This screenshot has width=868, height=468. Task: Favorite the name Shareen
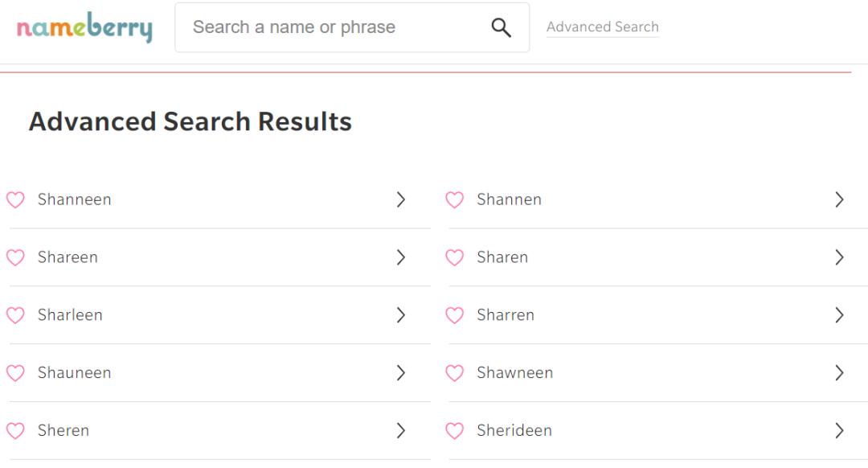point(15,258)
